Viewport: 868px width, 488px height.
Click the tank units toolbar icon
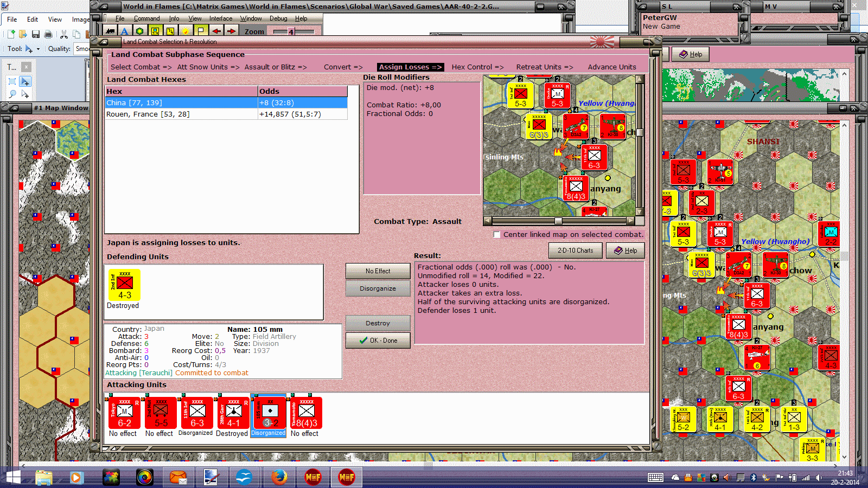(x=111, y=31)
